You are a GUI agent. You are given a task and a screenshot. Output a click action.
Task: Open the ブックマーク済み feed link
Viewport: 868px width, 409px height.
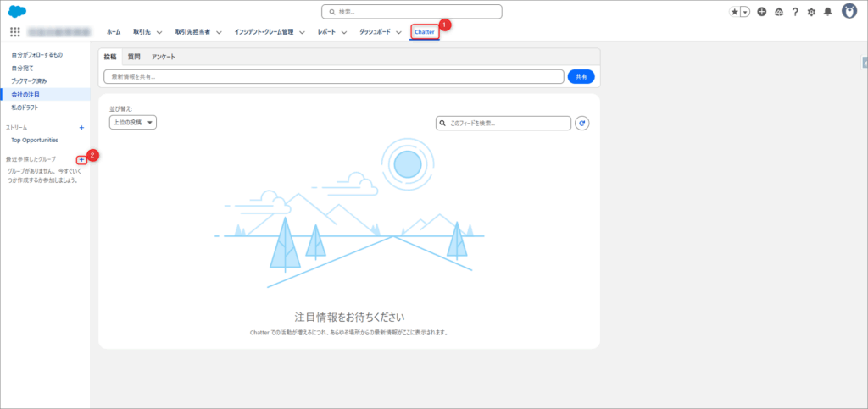(x=29, y=80)
